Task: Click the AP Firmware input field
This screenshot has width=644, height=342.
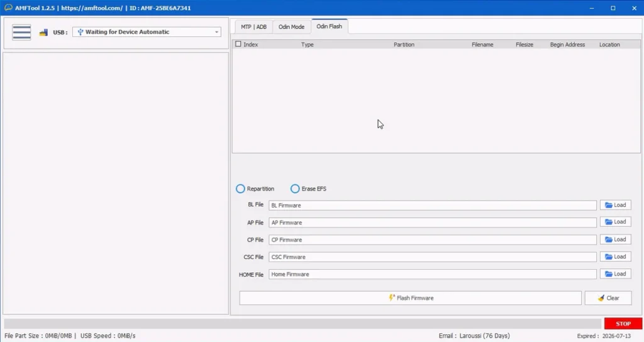Action: [432, 223]
